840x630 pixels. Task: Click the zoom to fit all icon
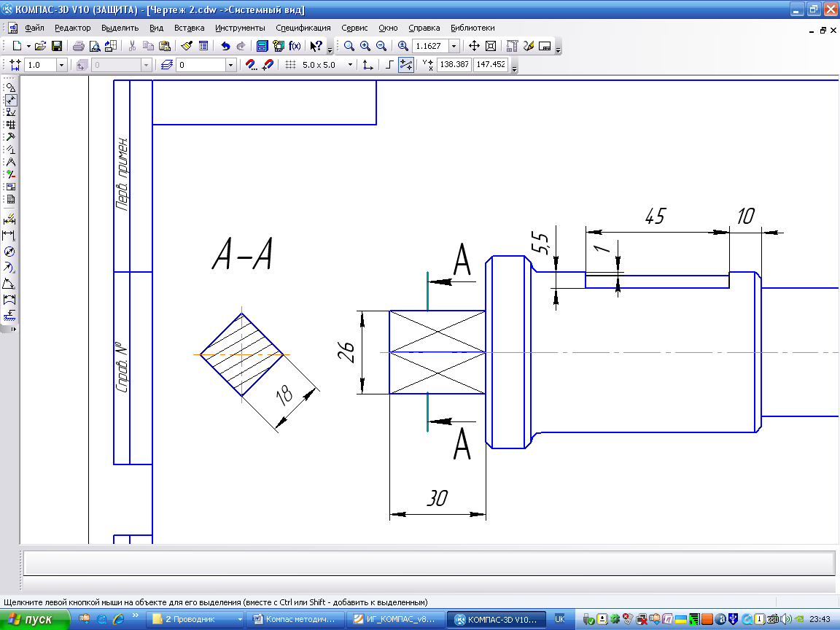[490, 46]
